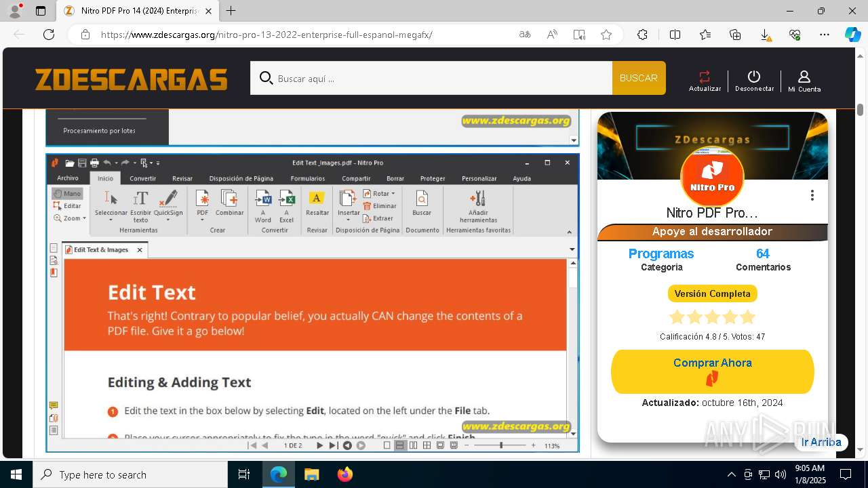Click the Desconectar power icon

point(754,77)
